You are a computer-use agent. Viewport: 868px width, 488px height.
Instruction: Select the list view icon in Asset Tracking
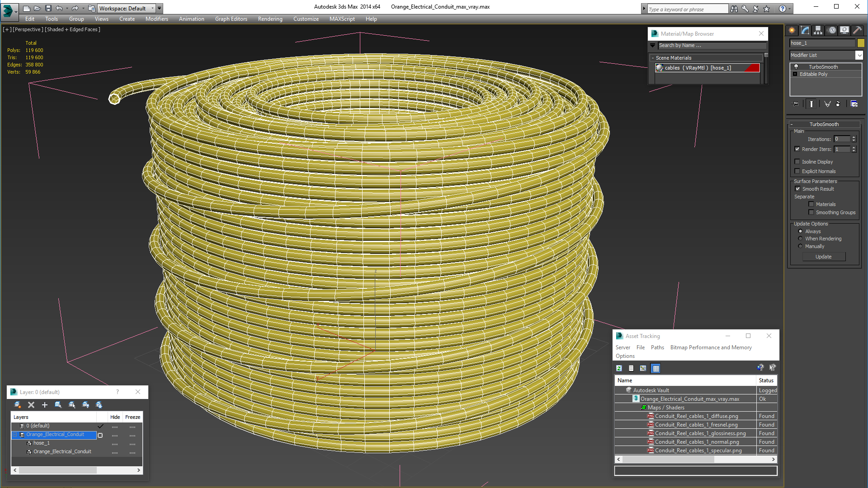(x=631, y=368)
